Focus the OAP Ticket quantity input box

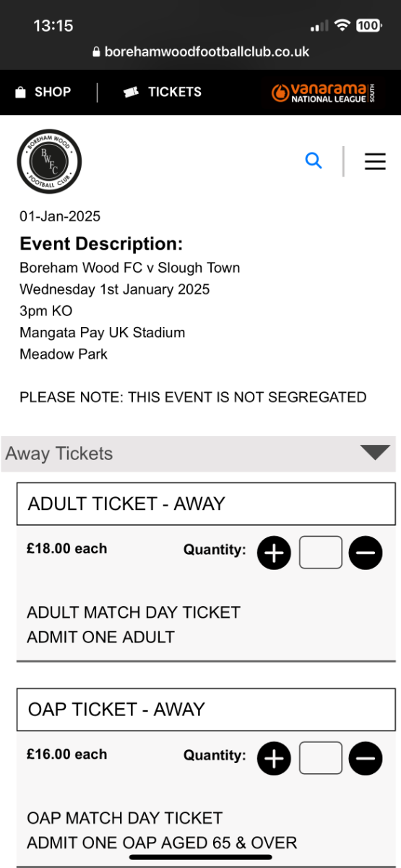pyautogui.click(x=320, y=758)
